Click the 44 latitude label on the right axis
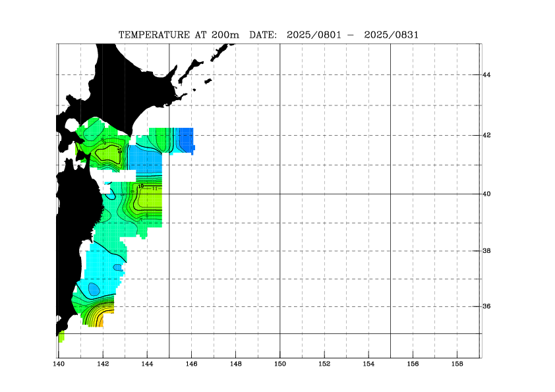Viewport: 555px width, 392px height. coord(487,75)
